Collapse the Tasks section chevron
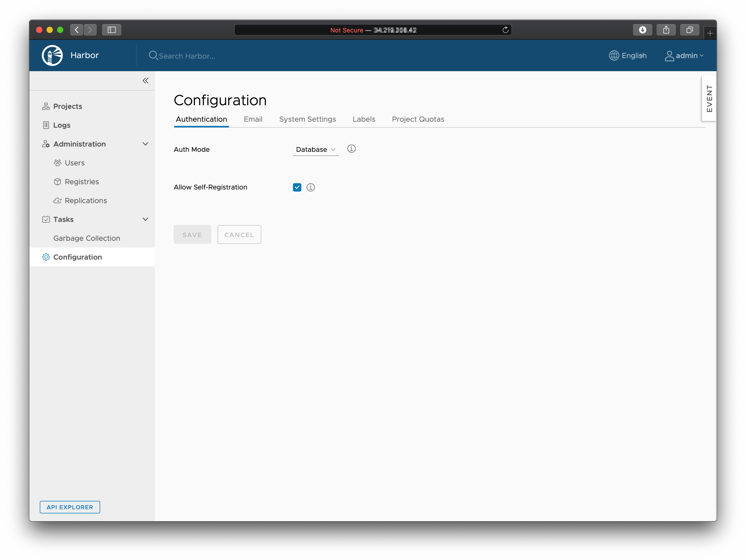This screenshot has width=746, height=560. tap(145, 219)
